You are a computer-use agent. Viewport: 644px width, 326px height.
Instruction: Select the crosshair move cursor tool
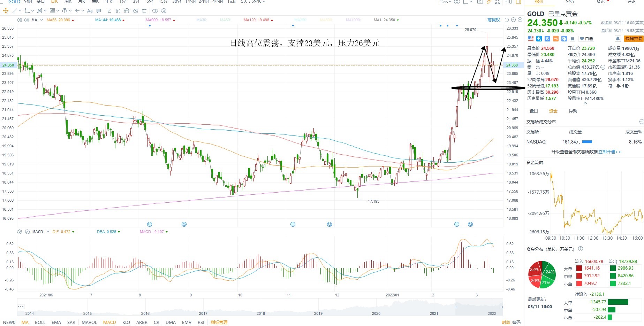[x=6, y=11]
